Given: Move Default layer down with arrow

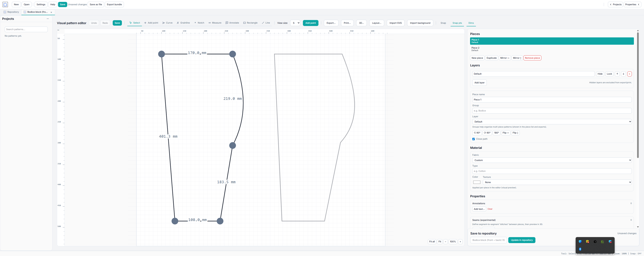Looking at the screenshot, I should [623, 74].
